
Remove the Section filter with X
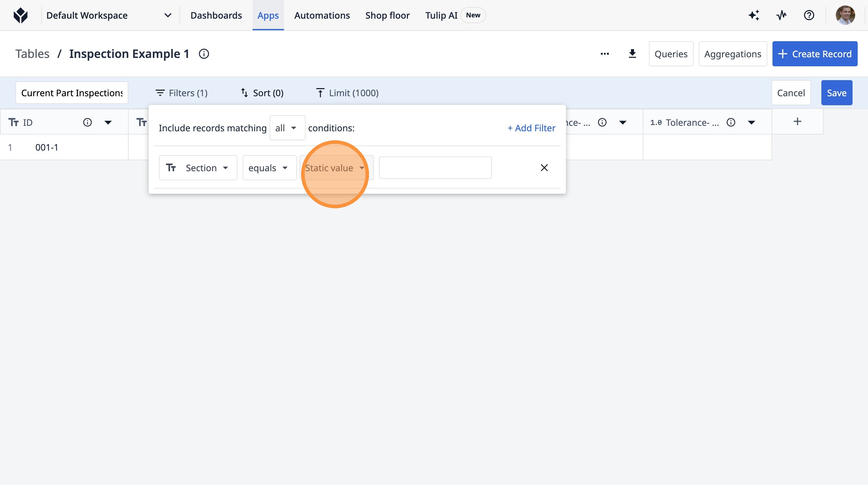544,168
